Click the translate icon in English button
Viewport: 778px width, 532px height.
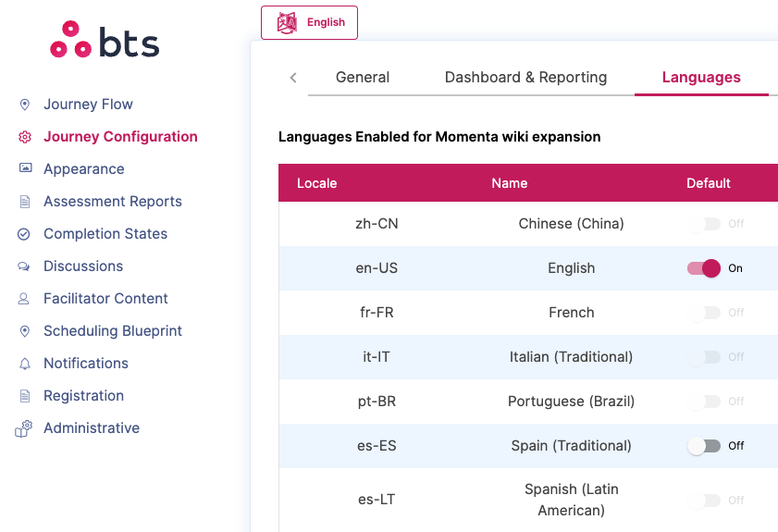click(287, 23)
